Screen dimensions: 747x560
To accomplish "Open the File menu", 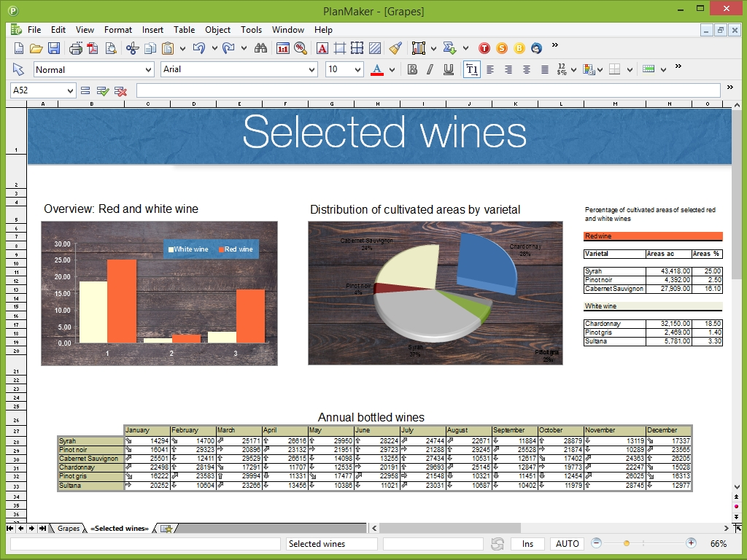I will point(34,29).
